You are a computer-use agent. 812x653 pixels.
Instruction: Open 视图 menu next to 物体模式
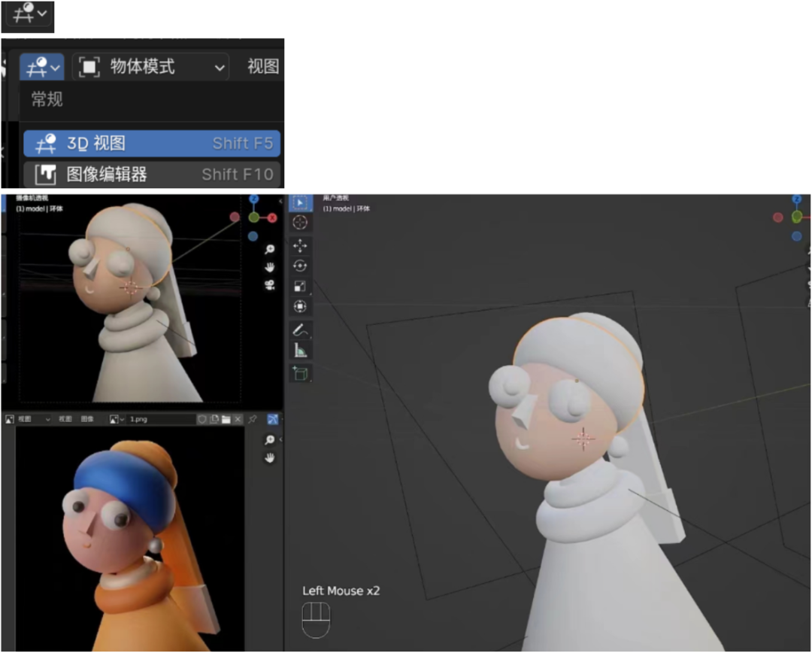[263, 67]
